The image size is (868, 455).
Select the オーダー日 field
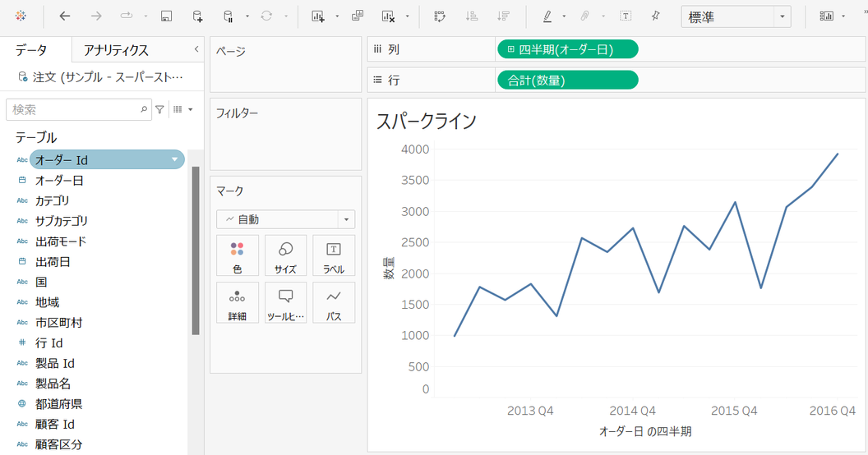coord(59,180)
